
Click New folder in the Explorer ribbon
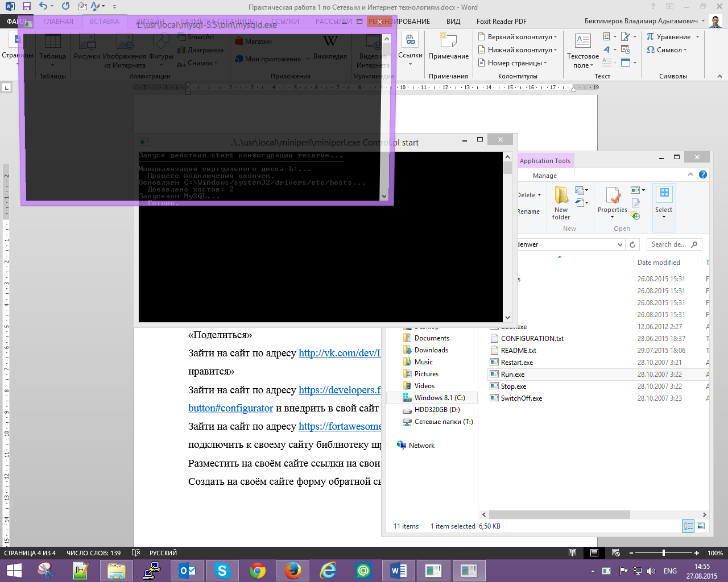coord(561,203)
